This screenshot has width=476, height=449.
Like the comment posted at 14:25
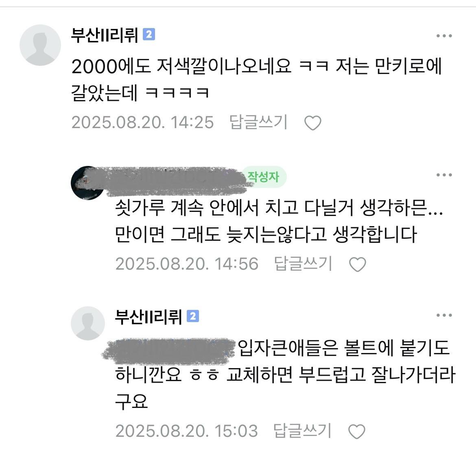pyautogui.click(x=313, y=123)
